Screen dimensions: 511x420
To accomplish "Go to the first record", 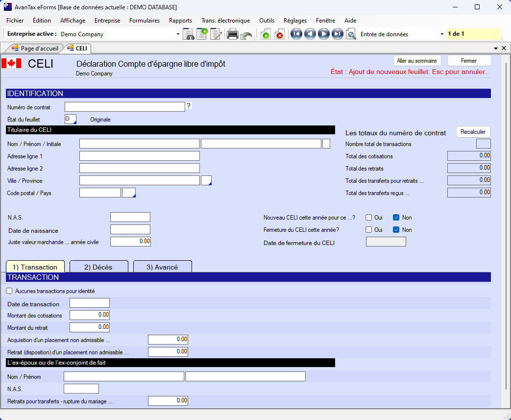I will [x=296, y=34].
